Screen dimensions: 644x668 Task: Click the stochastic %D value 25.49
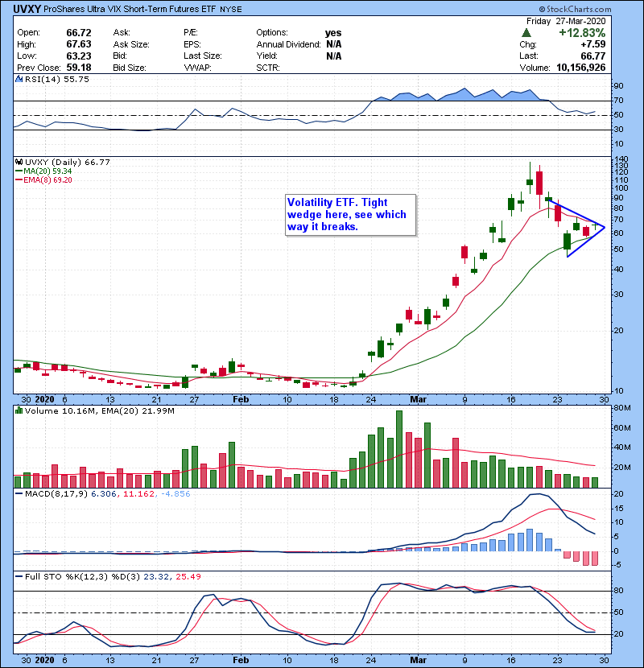(188, 577)
